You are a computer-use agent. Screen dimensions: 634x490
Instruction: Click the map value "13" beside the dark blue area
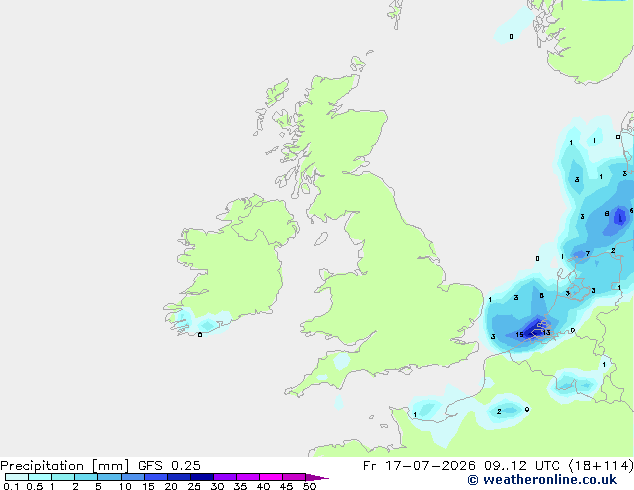tap(546, 332)
